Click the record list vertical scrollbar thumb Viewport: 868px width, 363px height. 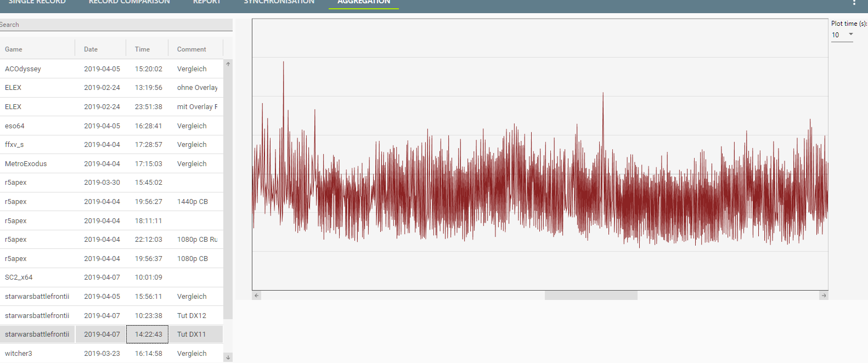click(x=228, y=194)
